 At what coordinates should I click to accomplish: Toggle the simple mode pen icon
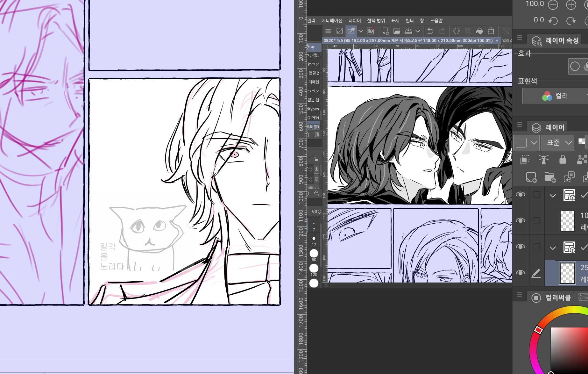tap(351, 31)
